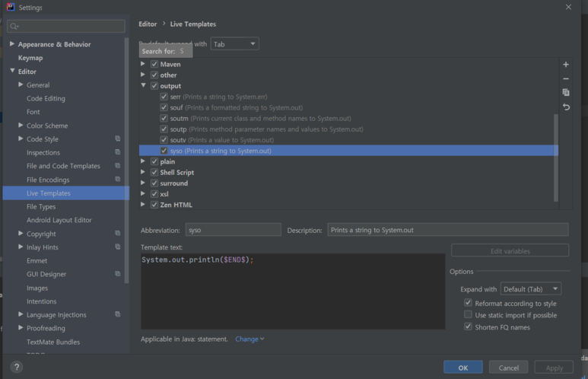Focus the settings search field
Screen dimensions: 588x379
coord(66,26)
